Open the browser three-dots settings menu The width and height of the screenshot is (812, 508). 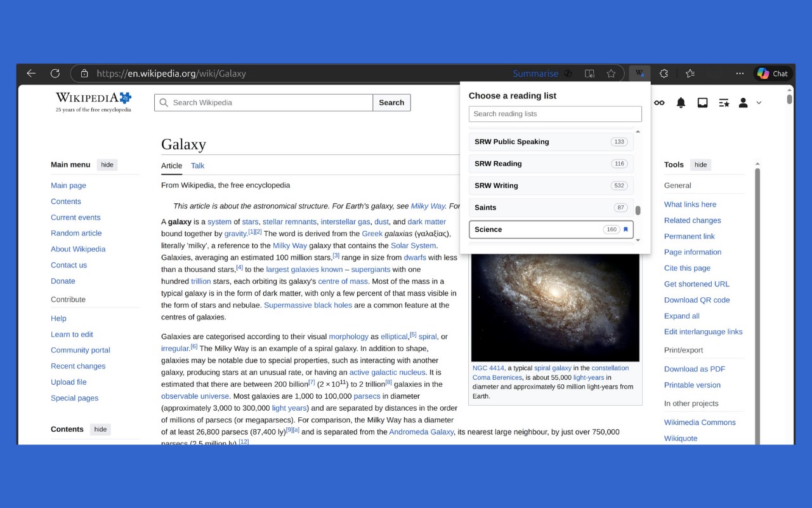pos(740,74)
